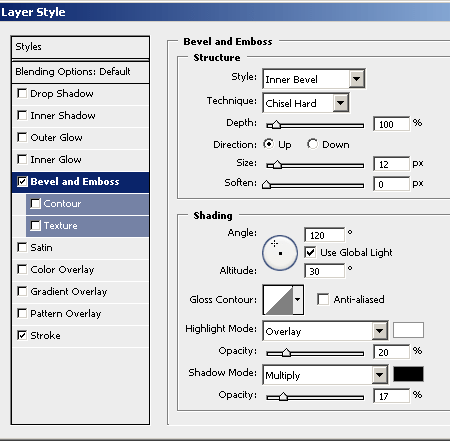Select the Drop Shadow style row

[x=80, y=94]
